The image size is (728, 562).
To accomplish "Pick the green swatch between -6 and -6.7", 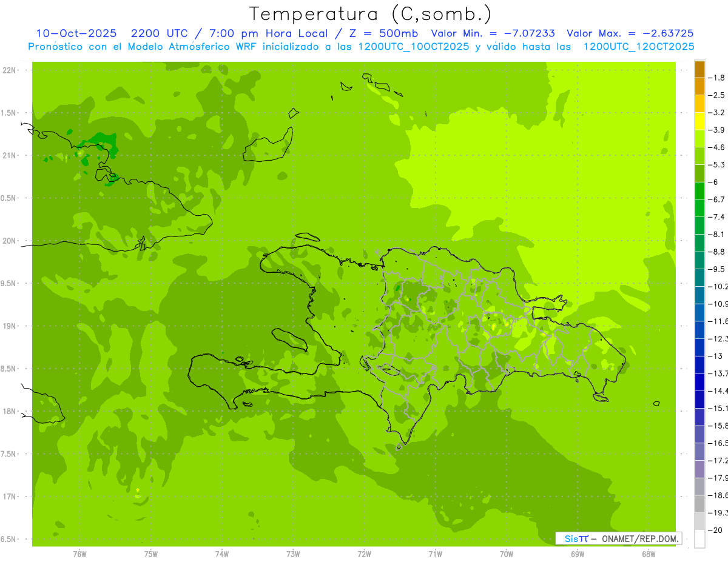I will click(699, 191).
